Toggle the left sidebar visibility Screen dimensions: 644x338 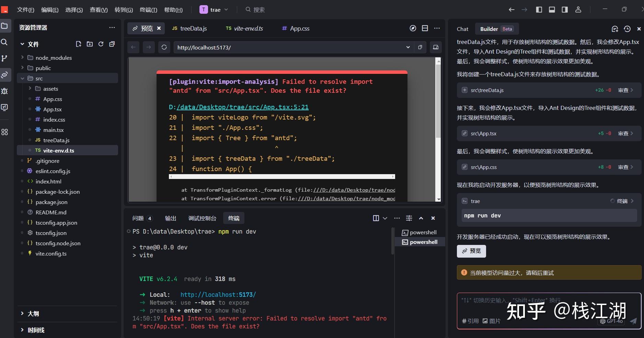(539, 10)
